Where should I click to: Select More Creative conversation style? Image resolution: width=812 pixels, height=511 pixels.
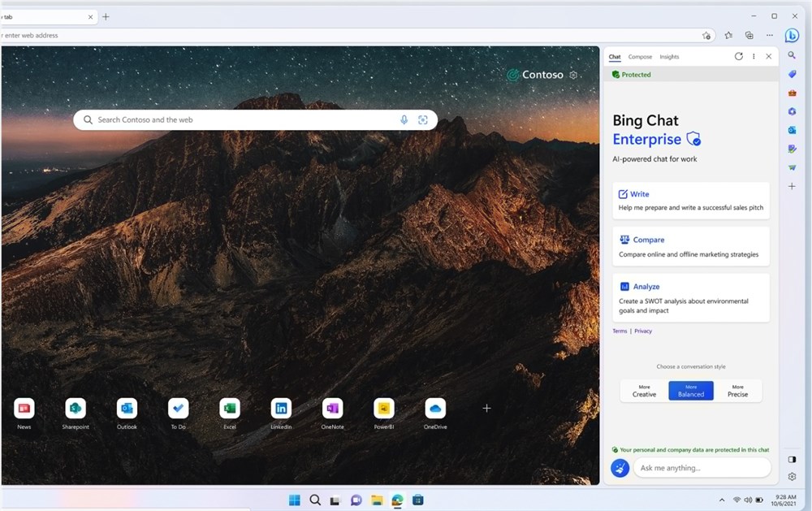pyautogui.click(x=644, y=391)
